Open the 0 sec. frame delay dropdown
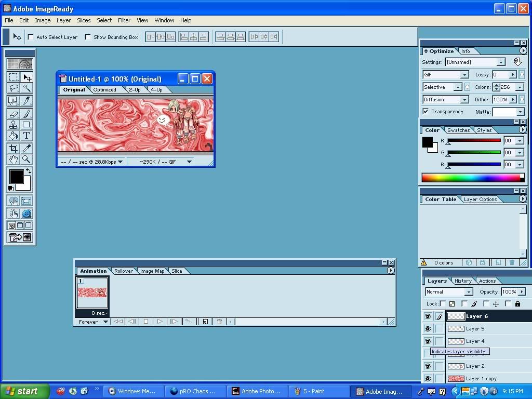 tap(100, 313)
